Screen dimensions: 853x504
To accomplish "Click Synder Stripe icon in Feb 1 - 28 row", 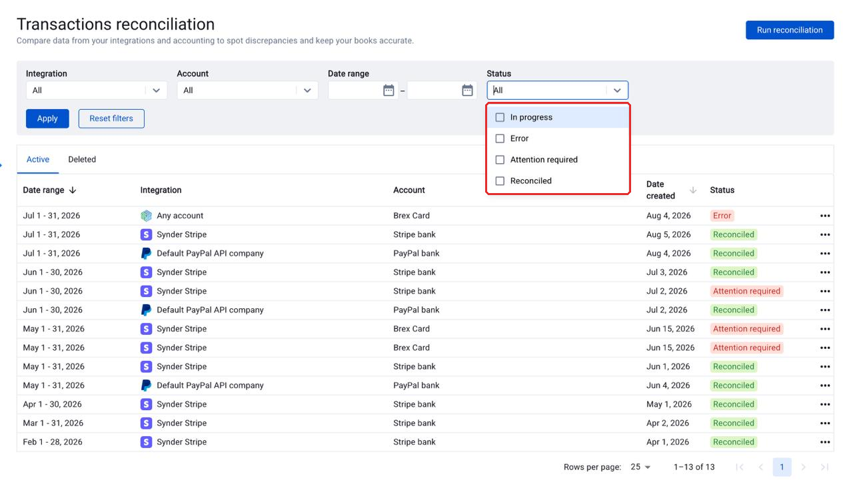I will point(146,442).
